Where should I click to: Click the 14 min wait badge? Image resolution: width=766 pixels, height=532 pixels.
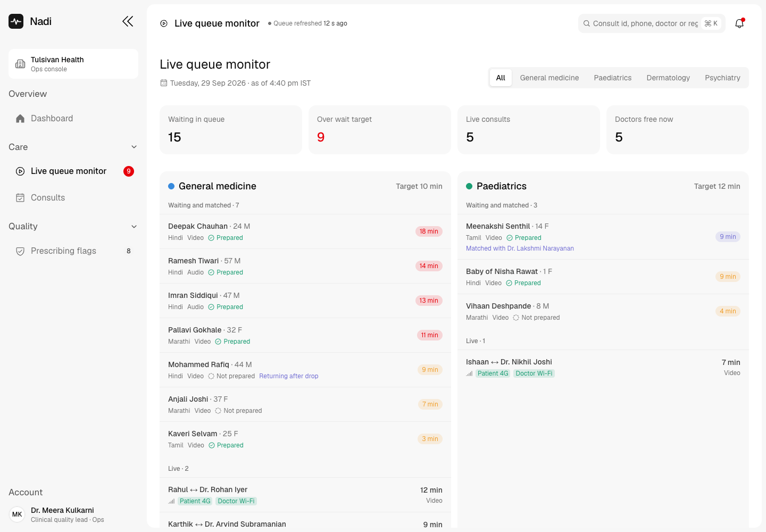(x=429, y=266)
